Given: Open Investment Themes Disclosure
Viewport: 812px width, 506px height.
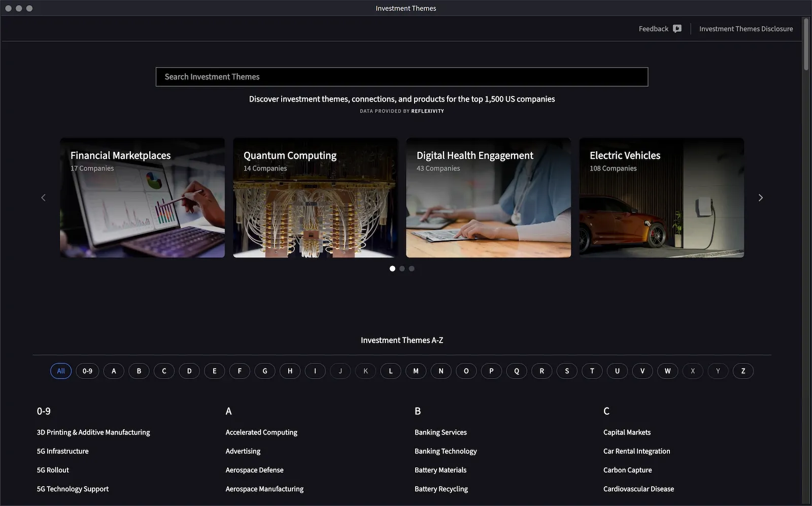Looking at the screenshot, I should coord(746,28).
